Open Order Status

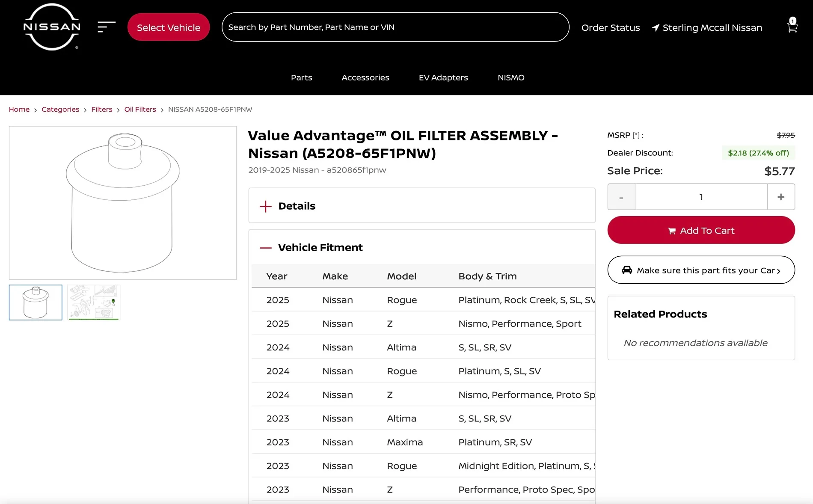611,28
